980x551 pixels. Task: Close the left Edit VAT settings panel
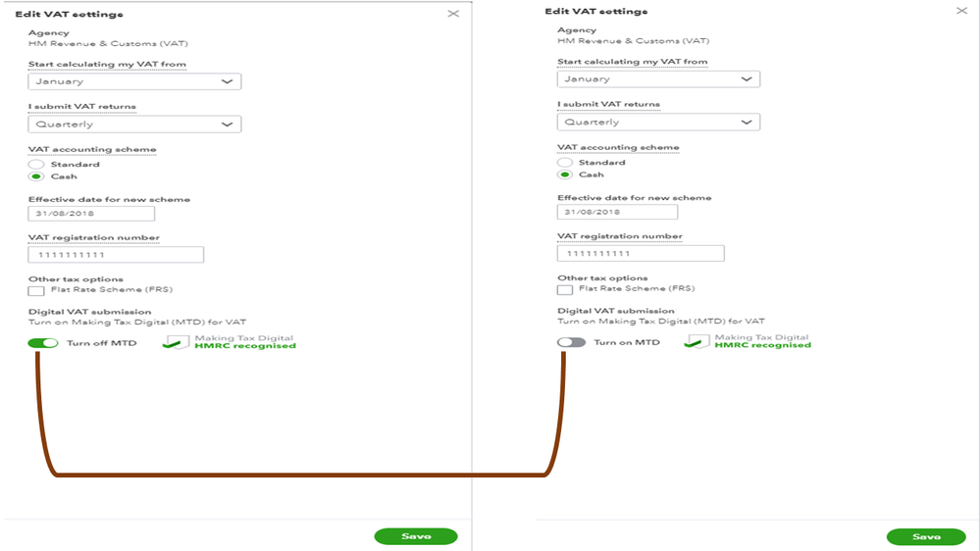[x=453, y=14]
